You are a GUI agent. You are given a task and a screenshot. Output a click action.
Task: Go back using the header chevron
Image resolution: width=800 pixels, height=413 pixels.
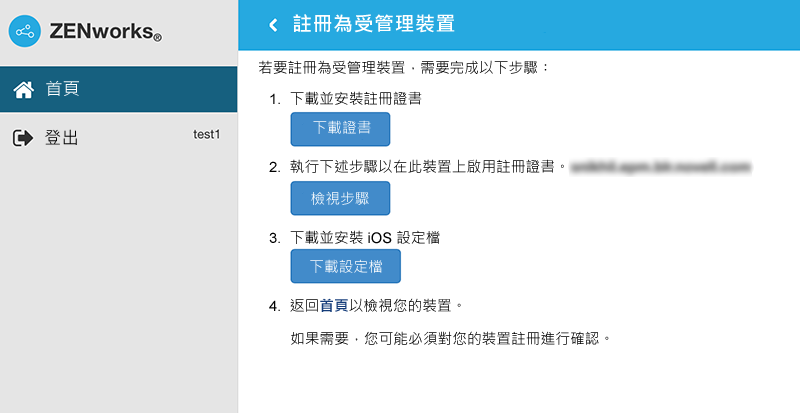[x=273, y=25]
